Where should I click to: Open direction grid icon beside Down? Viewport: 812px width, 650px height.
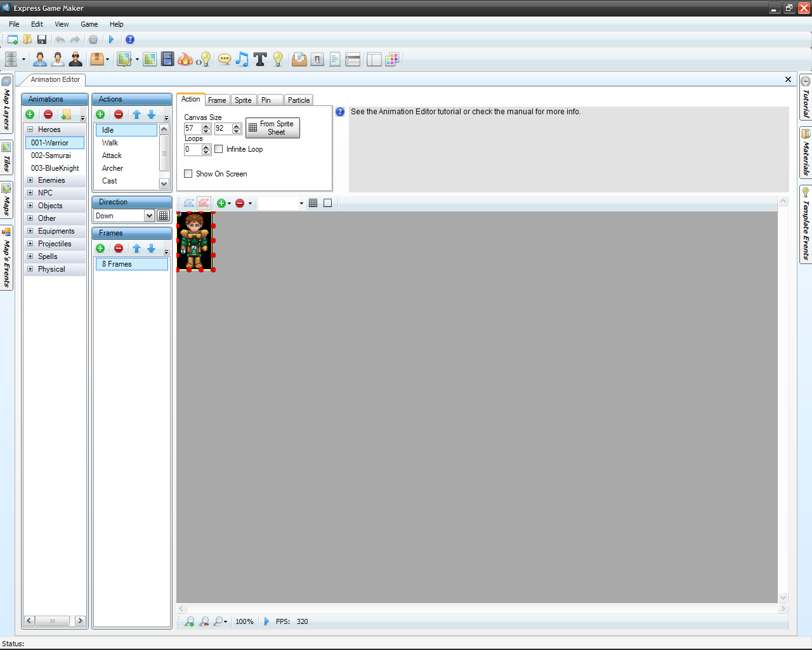click(163, 216)
